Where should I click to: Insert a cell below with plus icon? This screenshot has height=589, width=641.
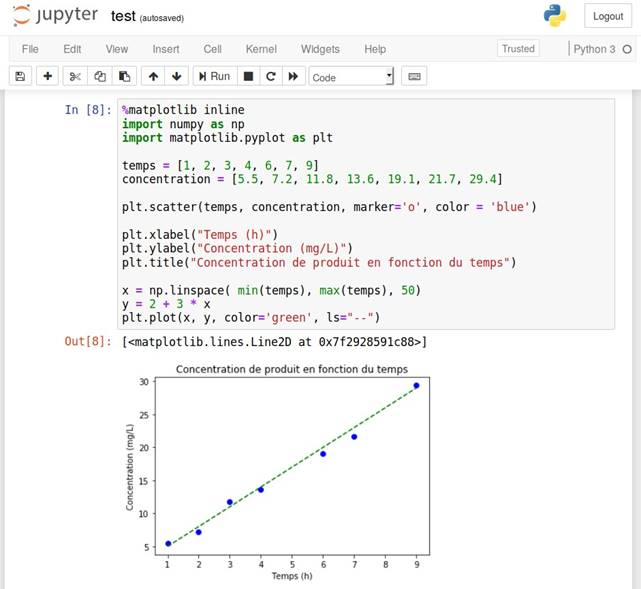point(47,76)
